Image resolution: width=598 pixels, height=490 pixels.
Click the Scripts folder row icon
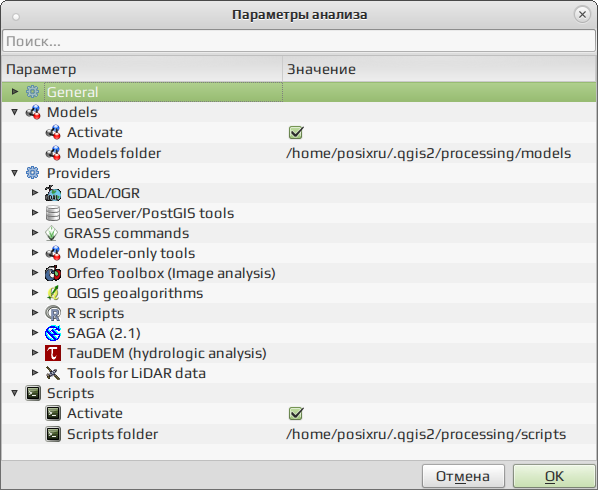pos(53,434)
